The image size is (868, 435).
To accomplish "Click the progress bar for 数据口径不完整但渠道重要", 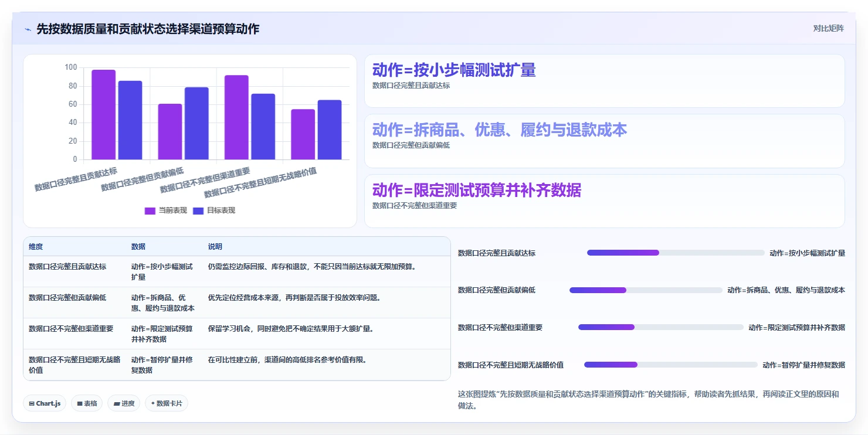I will coord(661,327).
